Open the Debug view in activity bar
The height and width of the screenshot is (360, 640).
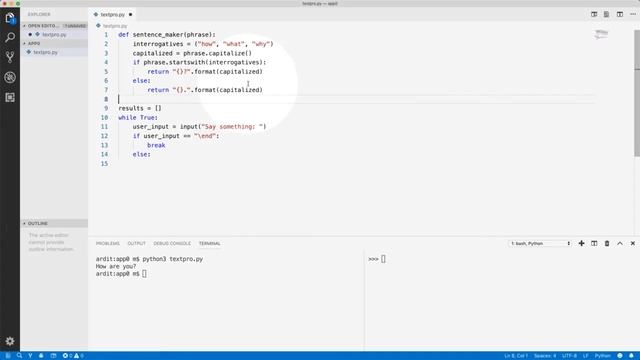(x=10, y=77)
